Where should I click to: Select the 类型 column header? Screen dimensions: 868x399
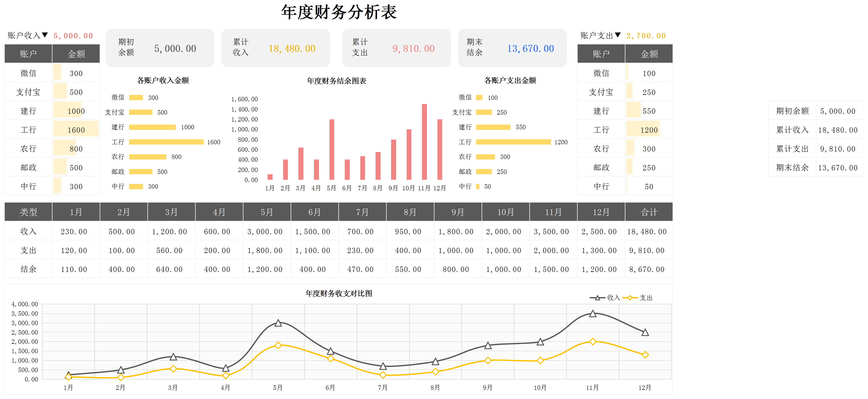click(28, 212)
